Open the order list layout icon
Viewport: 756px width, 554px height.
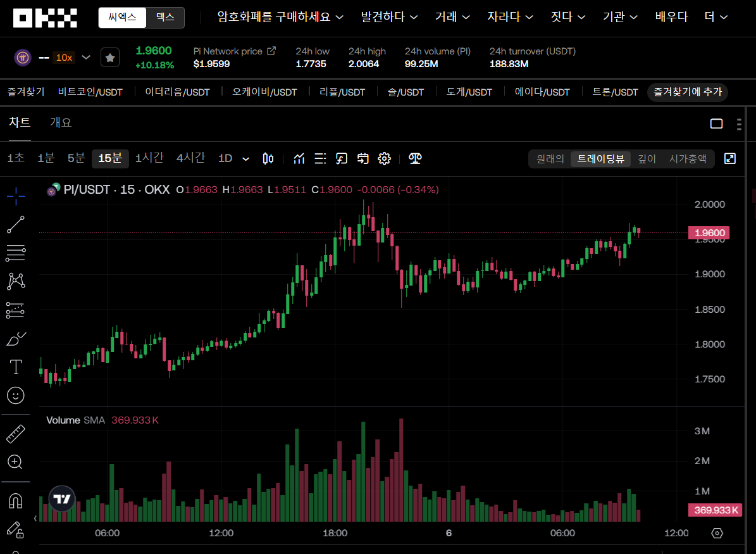pyautogui.click(x=320, y=158)
